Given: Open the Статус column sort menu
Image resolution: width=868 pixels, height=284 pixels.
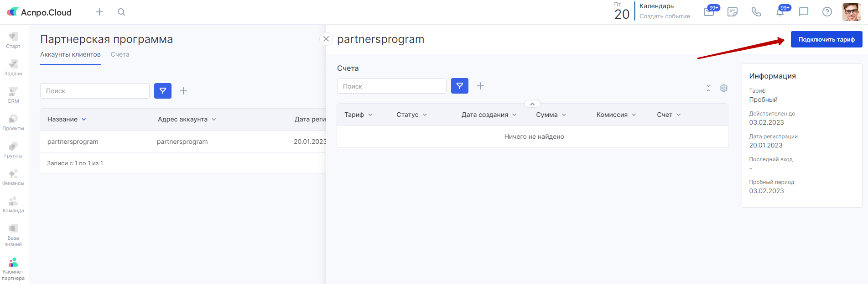Looking at the screenshot, I should [x=425, y=115].
